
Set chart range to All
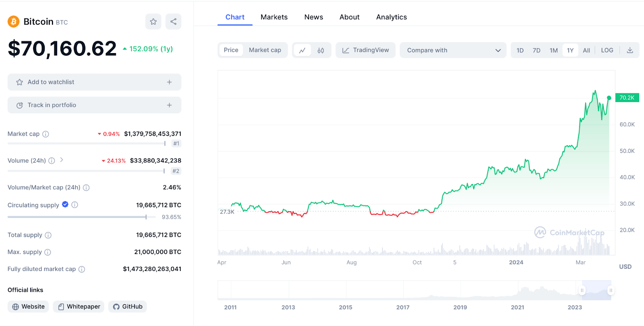586,50
